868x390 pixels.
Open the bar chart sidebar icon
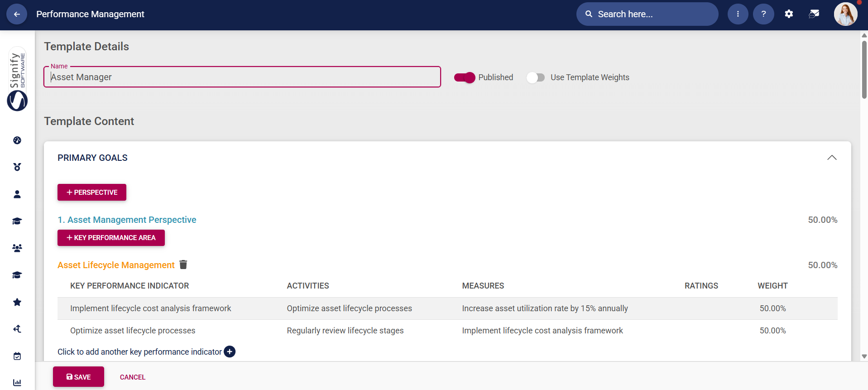17,382
